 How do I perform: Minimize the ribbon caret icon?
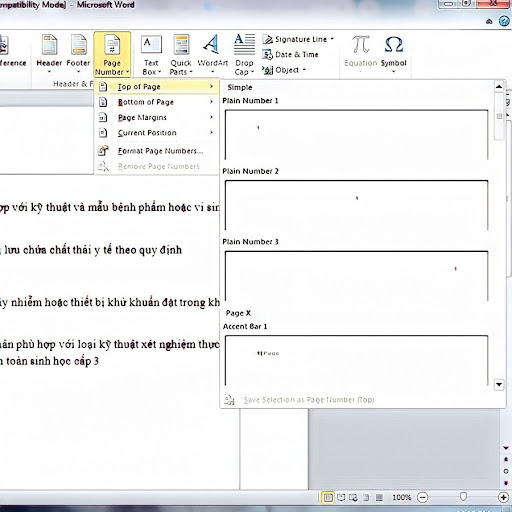pyautogui.click(x=489, y=22)
